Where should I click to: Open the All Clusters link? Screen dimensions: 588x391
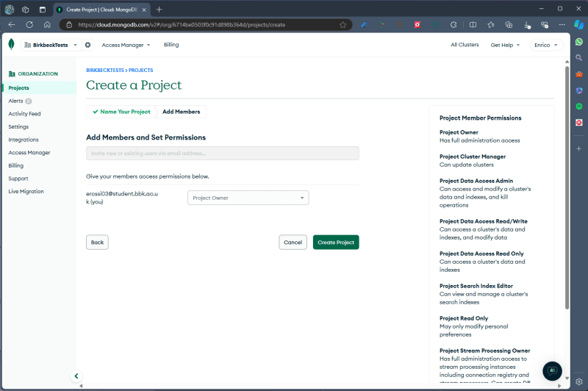pyautogui.click(x=465, y=45)
